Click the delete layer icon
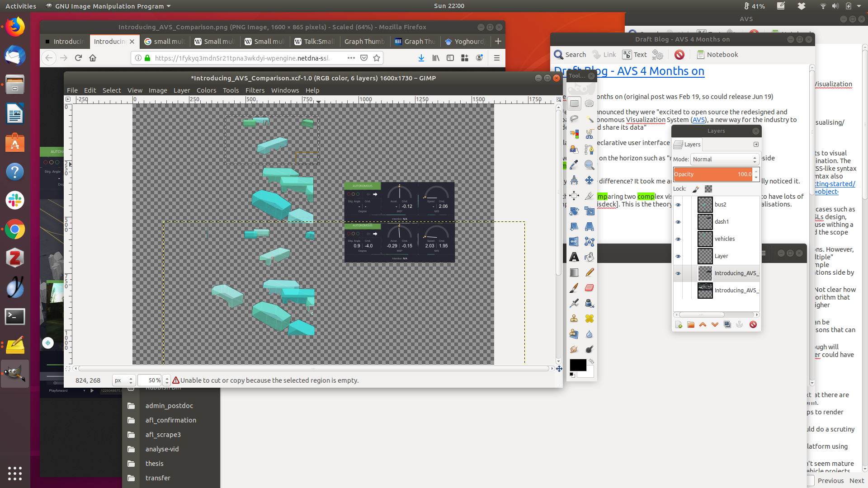The image size is (868, 488). pos(753,324)
